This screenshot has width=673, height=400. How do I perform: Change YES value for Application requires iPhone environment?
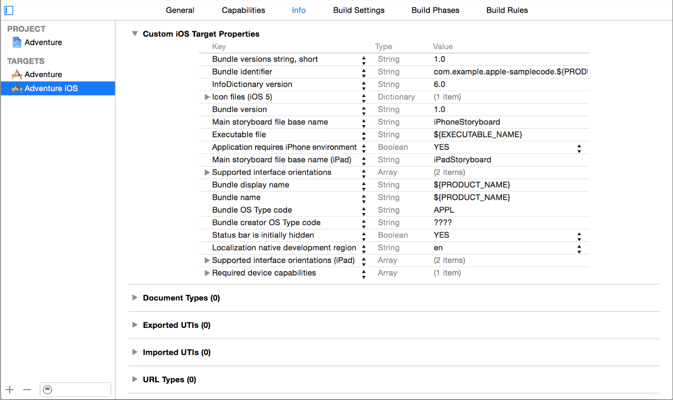pyautogui.click(x=579, y=148)
